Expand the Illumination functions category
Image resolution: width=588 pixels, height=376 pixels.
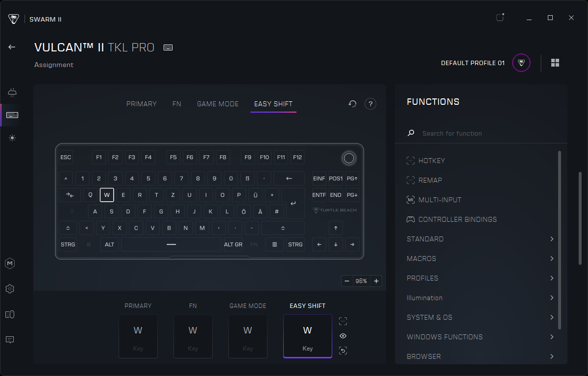(x=480, y=298)
